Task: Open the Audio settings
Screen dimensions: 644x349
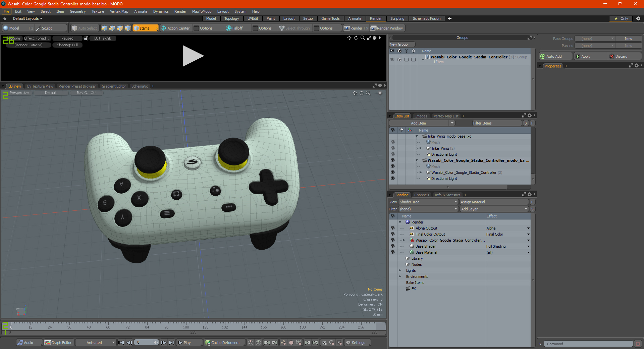Action: [x=29, y=343]
